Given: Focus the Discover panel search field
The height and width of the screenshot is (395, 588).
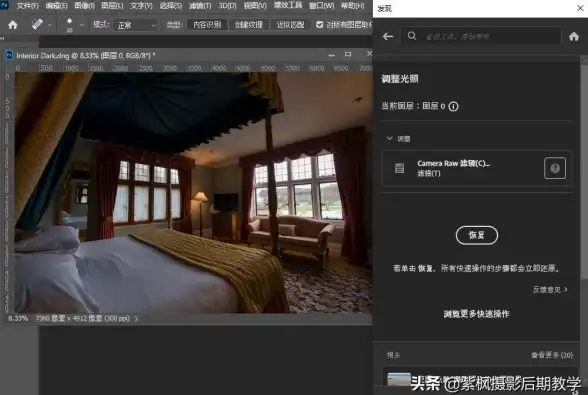Looking at the screenshot, I should tap(481, 36).
